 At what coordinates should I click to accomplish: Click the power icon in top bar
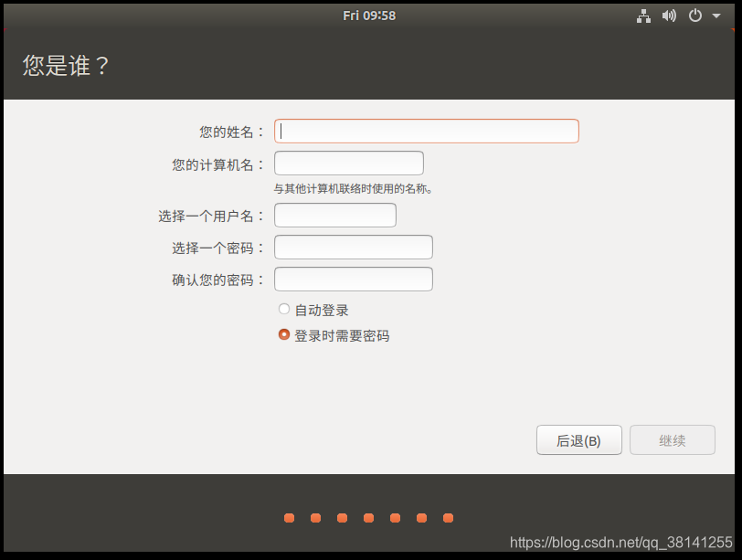click(x=694, y=15)
